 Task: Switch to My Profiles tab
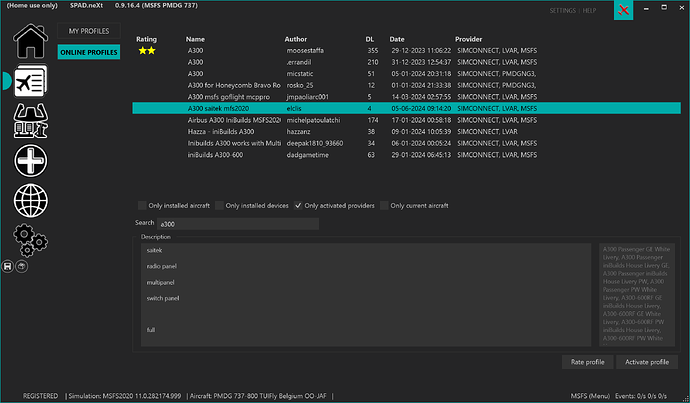[89, 31]
